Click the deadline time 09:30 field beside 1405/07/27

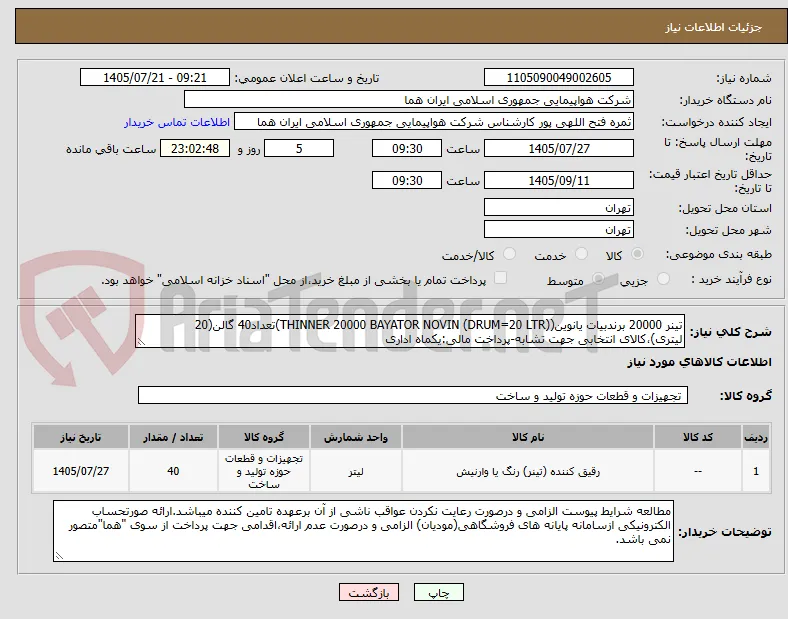407,149
